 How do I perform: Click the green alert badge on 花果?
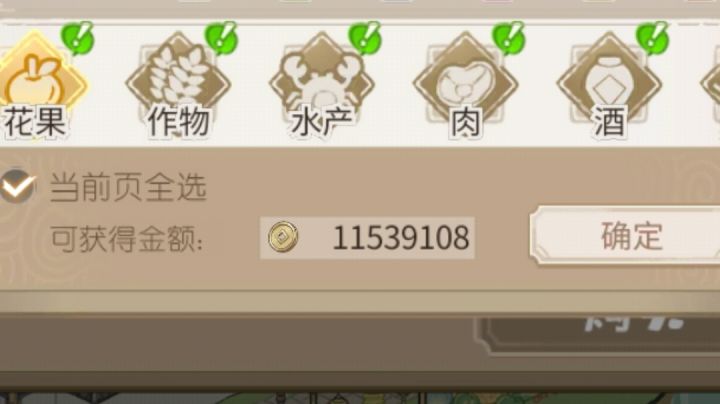click(78, 38)
